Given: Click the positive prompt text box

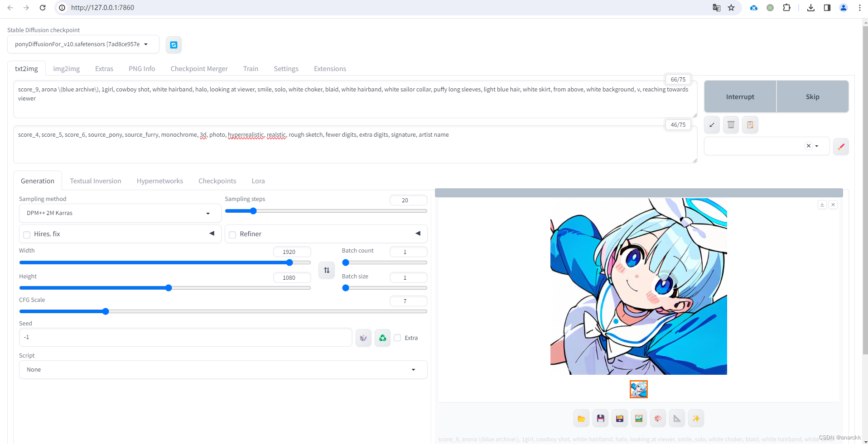Looking at the screenshot, I should coord(355,100).
